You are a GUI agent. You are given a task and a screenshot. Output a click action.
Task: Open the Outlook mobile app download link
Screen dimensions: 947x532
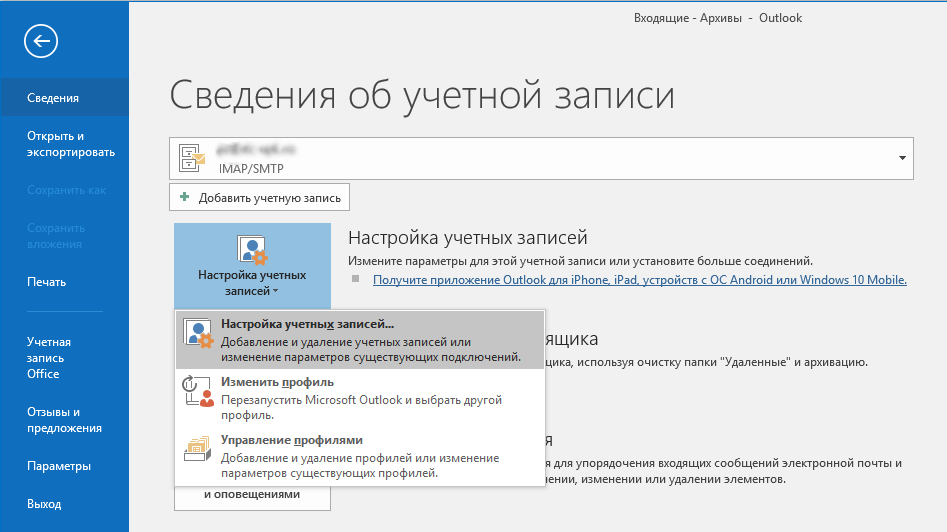coord(640,280)
